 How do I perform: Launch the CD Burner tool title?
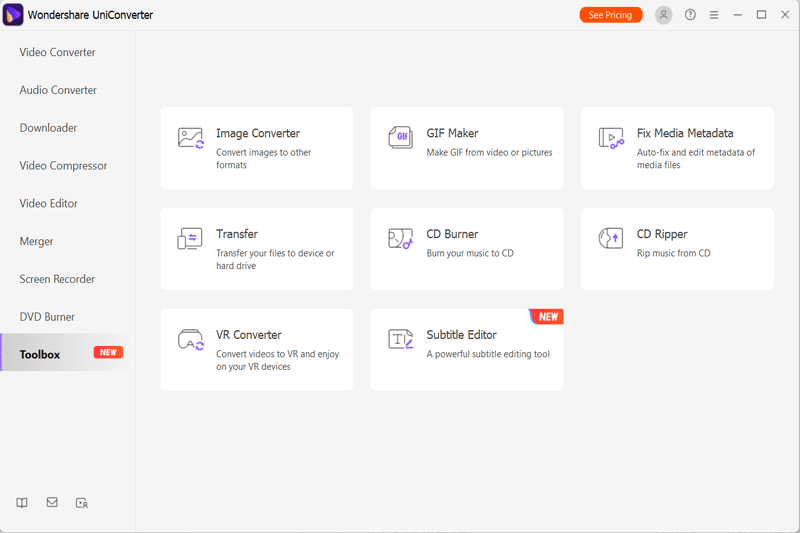click(452, 234)
